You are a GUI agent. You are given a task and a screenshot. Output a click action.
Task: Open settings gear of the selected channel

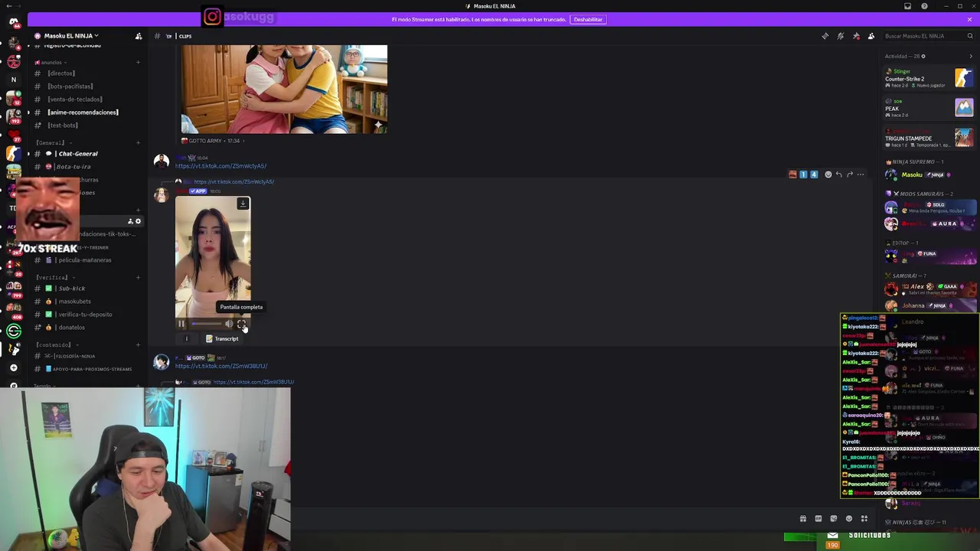point(138,221)
